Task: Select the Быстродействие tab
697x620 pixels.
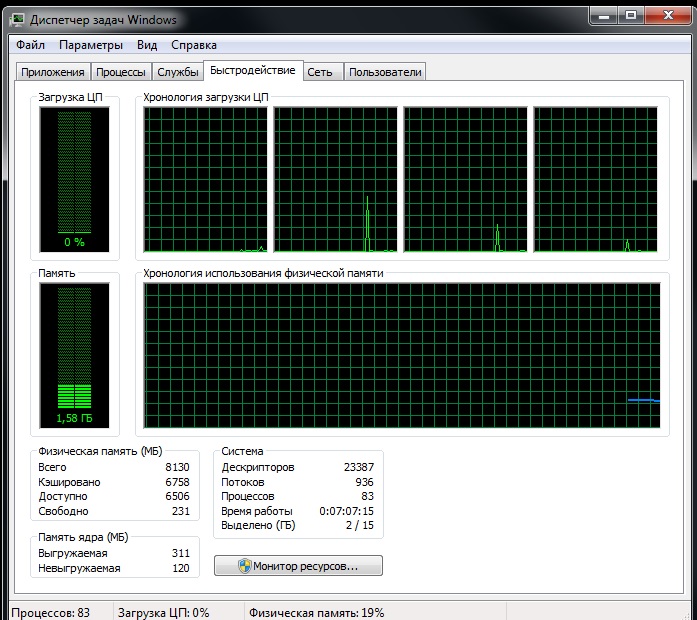Action: pyautogui.click(x=253, y=71)
